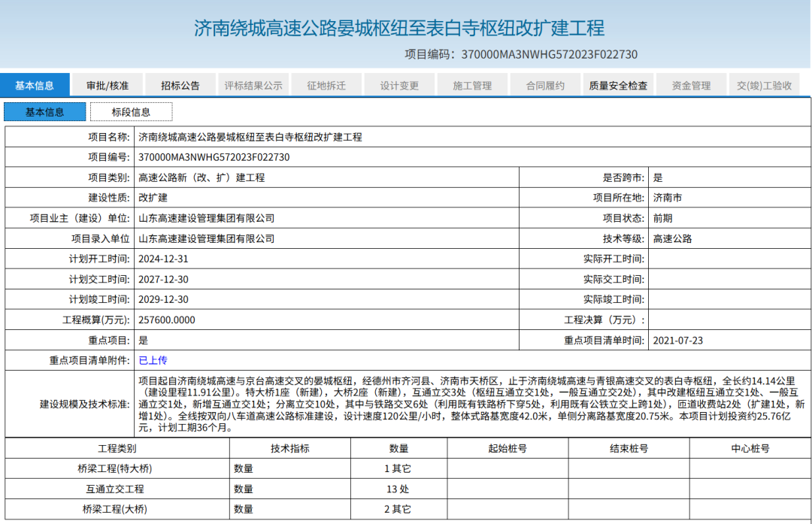Viewport: 812px width, 524px height.
Task: Click the 结束桩号 column header
Action: coord(629,448)
